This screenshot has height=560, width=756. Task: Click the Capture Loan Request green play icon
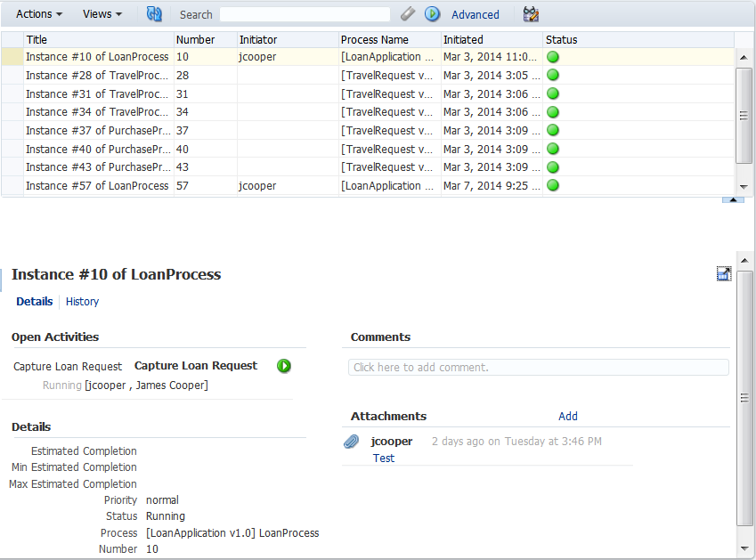tap(284, 366)
